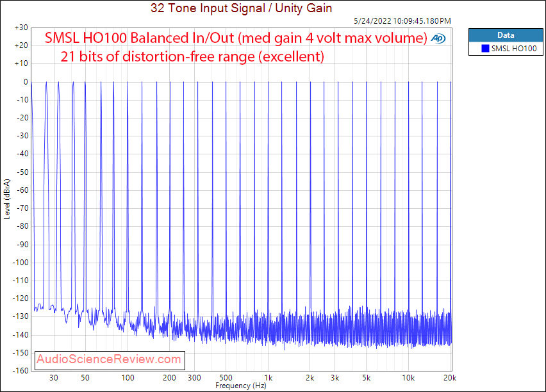
Task: Click the Data legend header
Action: (506, 35)
